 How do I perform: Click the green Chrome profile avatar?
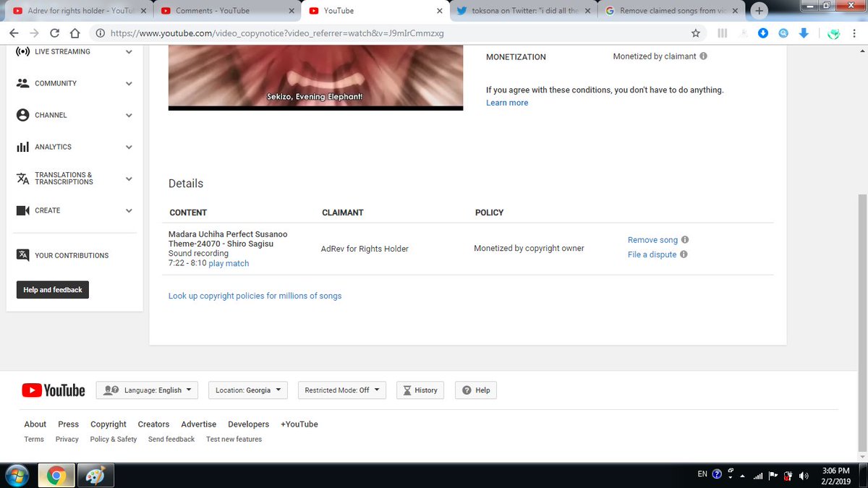[834, 33]
